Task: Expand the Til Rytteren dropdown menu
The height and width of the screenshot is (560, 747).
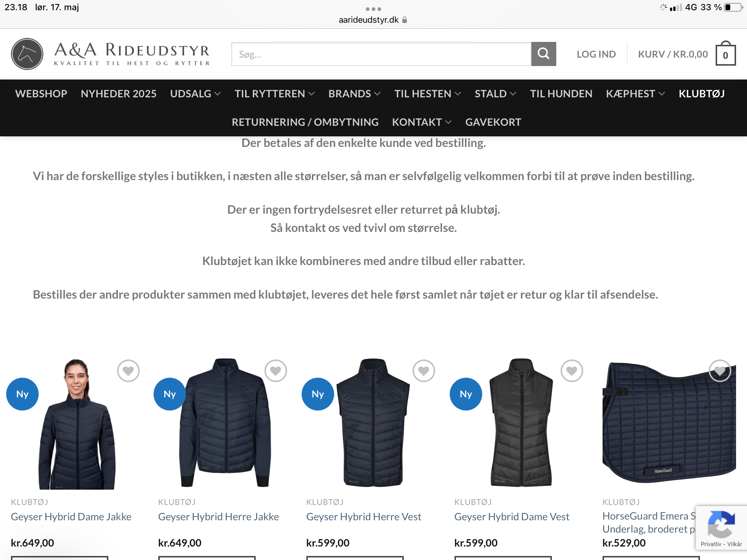Action: 274,94
